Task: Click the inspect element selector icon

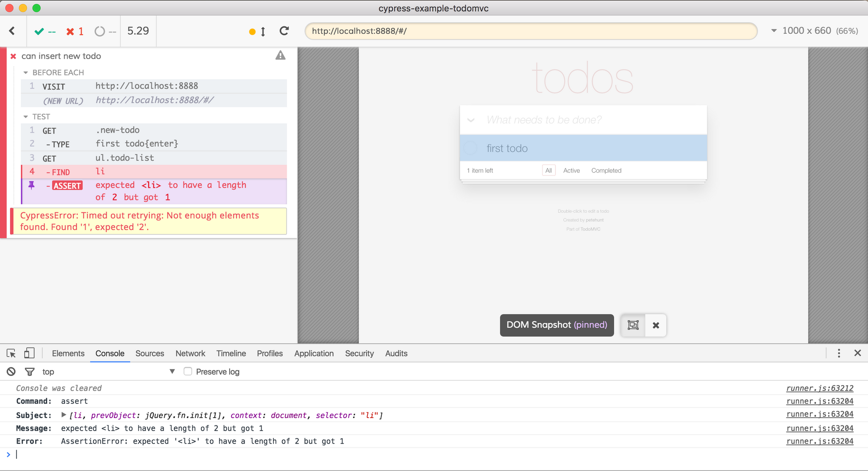Action: click(11, 353)
